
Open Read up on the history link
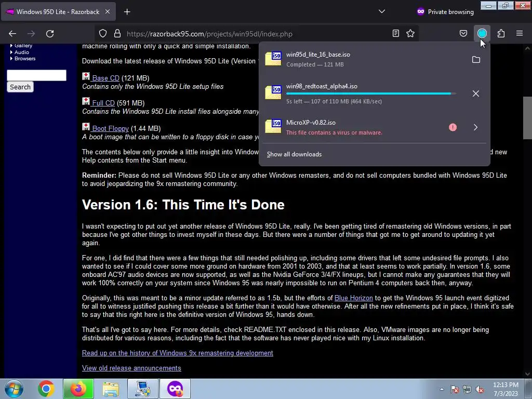pos(178,353)
